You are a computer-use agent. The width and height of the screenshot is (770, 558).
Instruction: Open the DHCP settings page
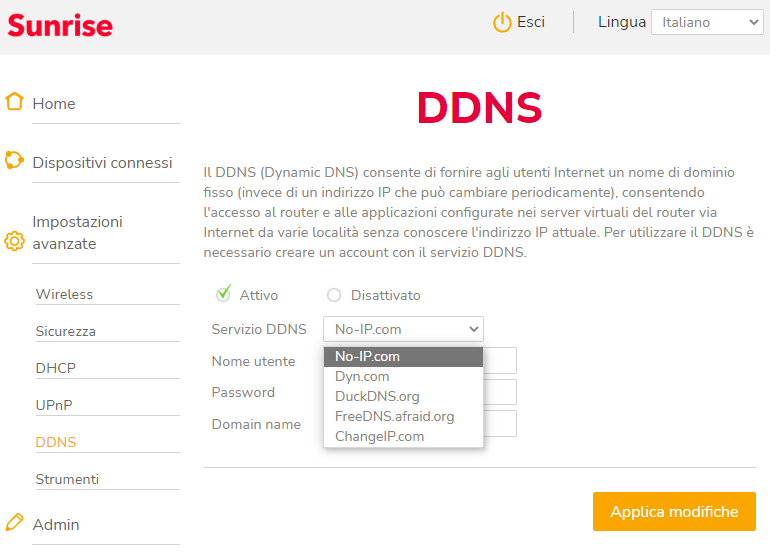(56, 368)
